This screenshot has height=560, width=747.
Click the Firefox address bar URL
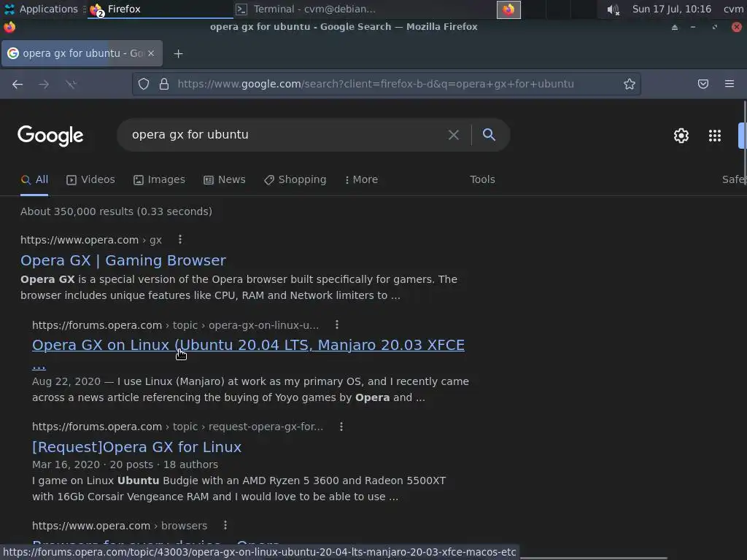pyautogui.click(x=376, y=85)
